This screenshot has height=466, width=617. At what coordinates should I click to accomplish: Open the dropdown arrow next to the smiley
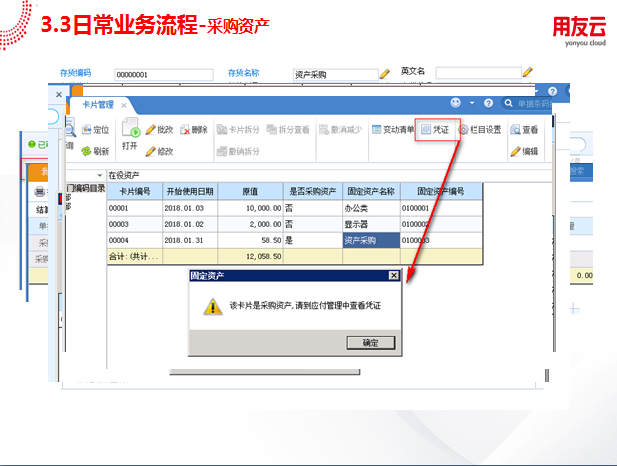point(472,103)
